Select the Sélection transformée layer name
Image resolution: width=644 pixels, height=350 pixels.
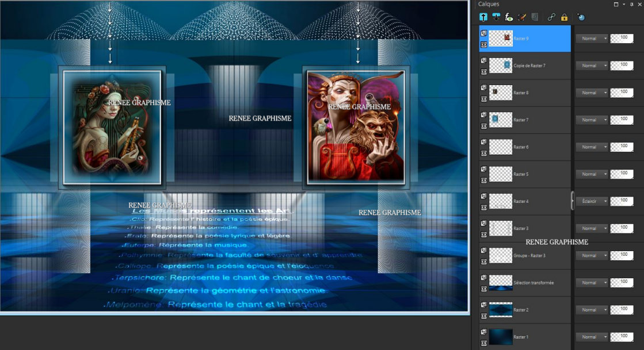(534, 283)
